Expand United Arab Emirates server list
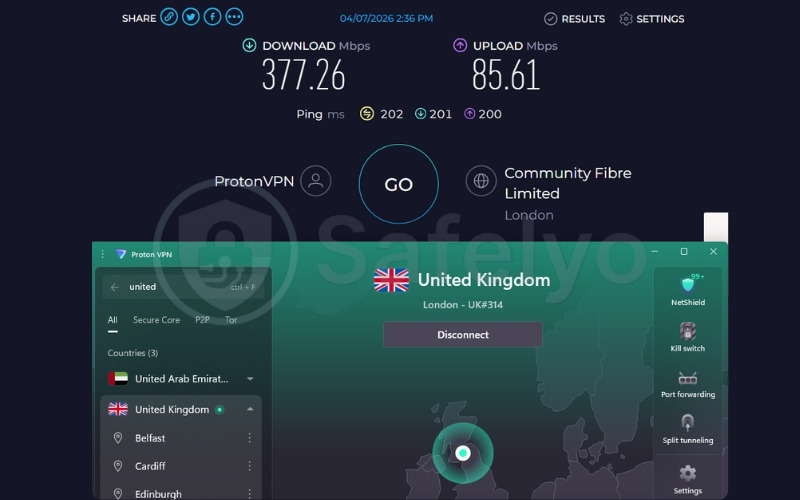 coord(250,379)
